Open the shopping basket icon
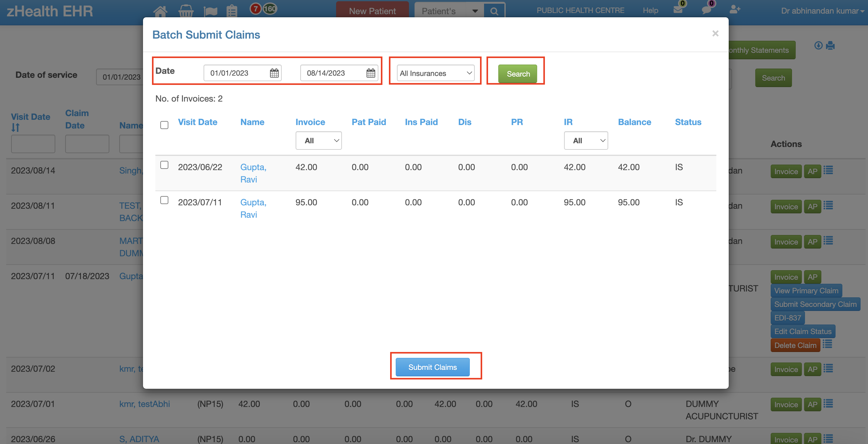This screenshot has height=444, width=868. click(x=186, y=11)
